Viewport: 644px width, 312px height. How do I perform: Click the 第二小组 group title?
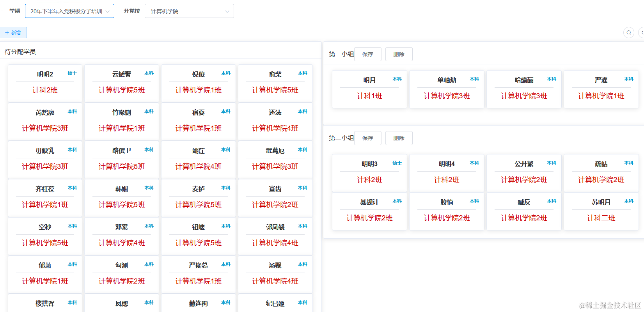341,138
